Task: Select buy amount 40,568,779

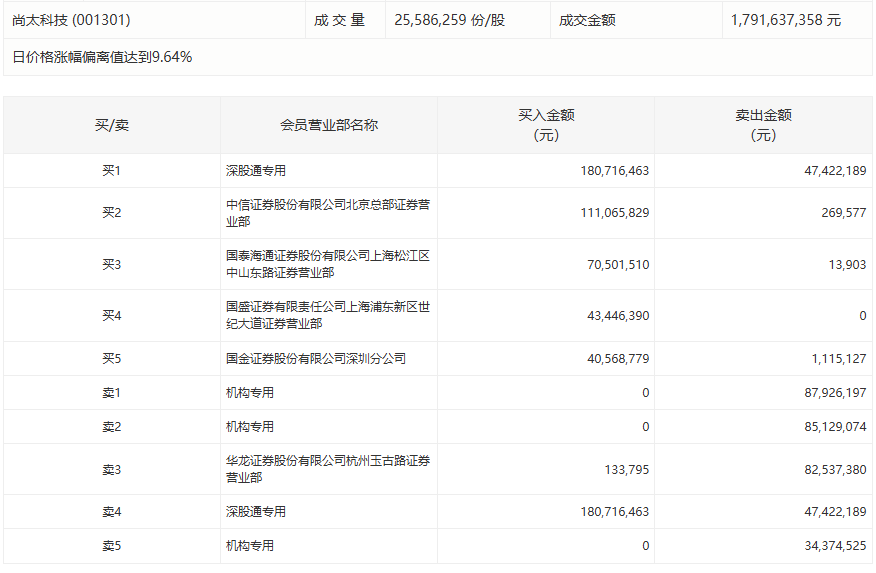Action: pos(618,359)
